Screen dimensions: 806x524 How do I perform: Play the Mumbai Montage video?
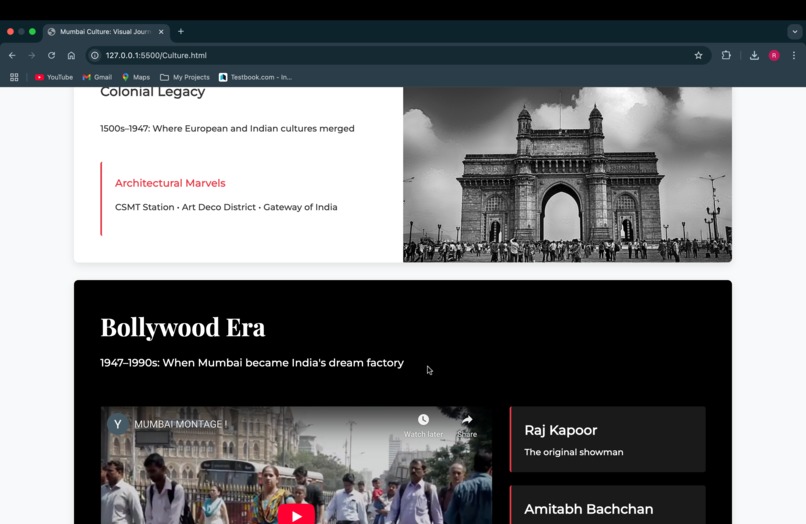(296, 515)
